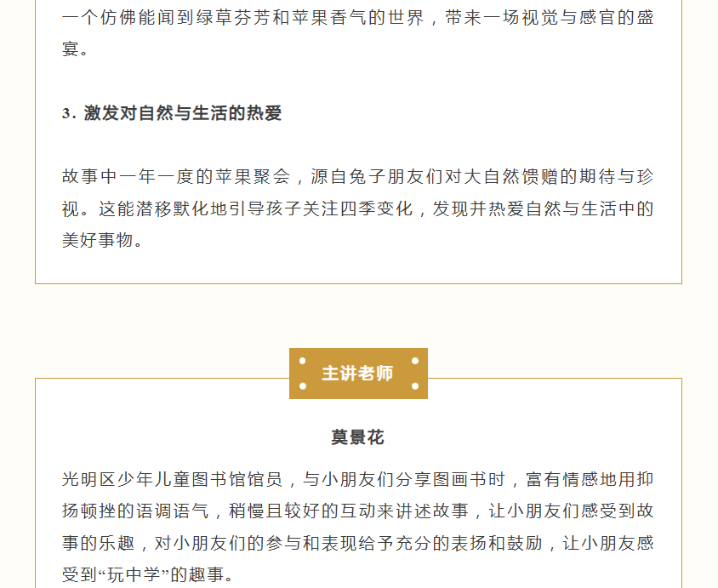Screen dimensions: 718x588
Task: Click heading 3. 激发对自然与生活的热爱
Action: point(172,114)
